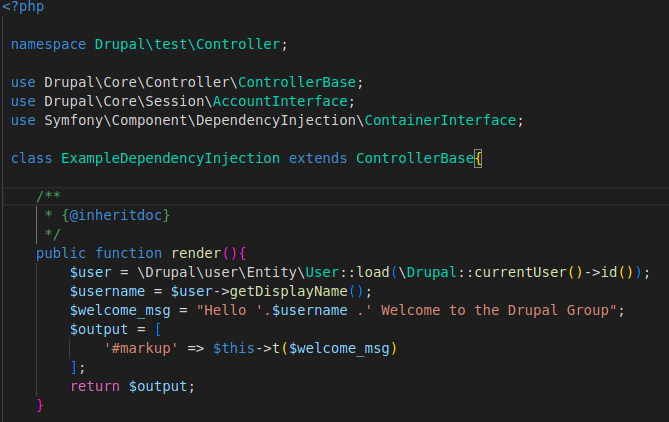Click the ContainerInterface import name
This screenshot has height=422, width=669.
pos(440,120)
